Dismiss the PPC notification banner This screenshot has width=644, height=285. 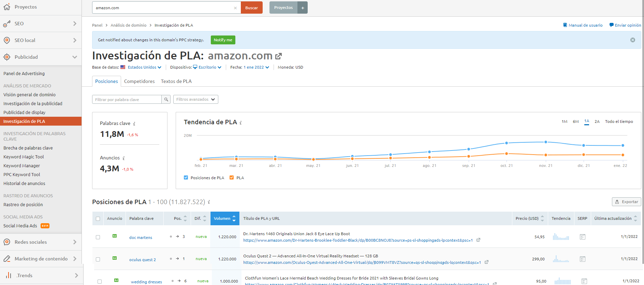point(633,40)
